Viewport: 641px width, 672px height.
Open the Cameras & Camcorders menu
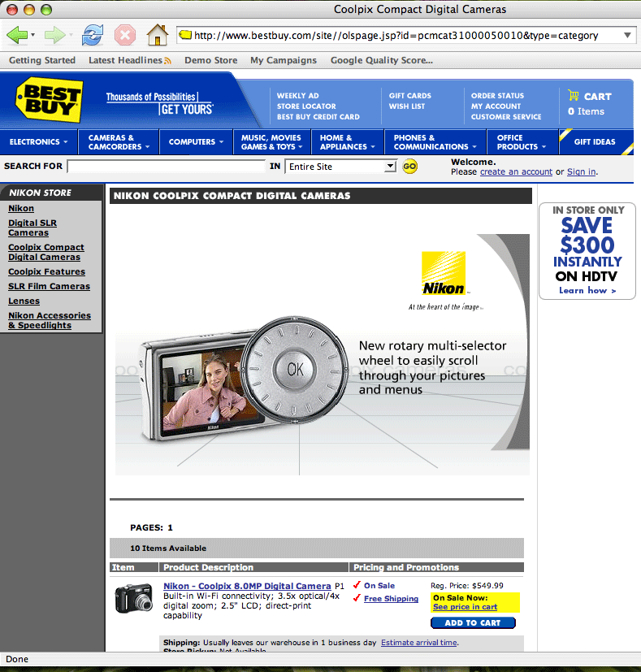(119, 142)
